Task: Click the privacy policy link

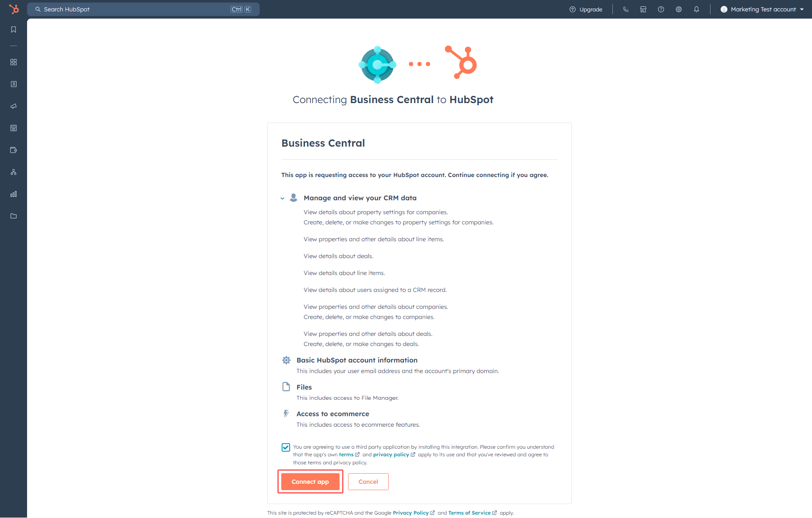Action: click(x=391, y=454)
